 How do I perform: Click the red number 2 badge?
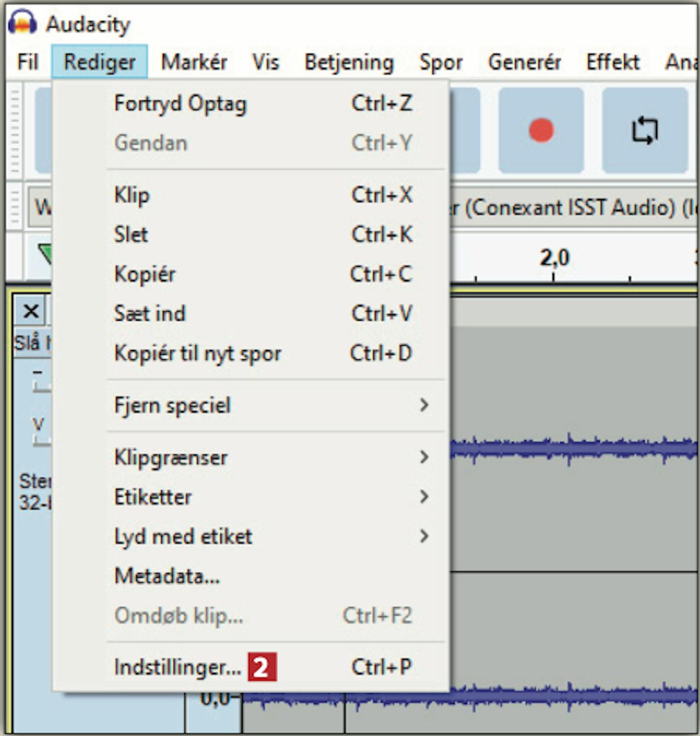pos(262,667)
